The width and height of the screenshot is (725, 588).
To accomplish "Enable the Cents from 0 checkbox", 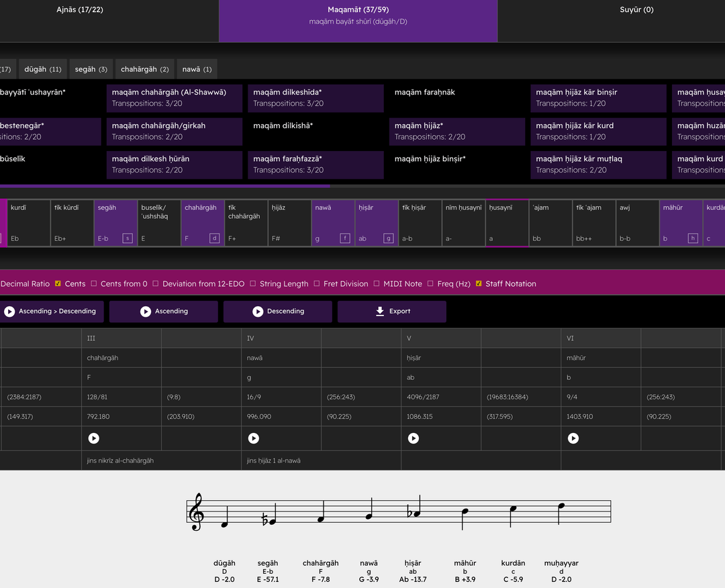I will pyautogui.click(x=94, y=284).
